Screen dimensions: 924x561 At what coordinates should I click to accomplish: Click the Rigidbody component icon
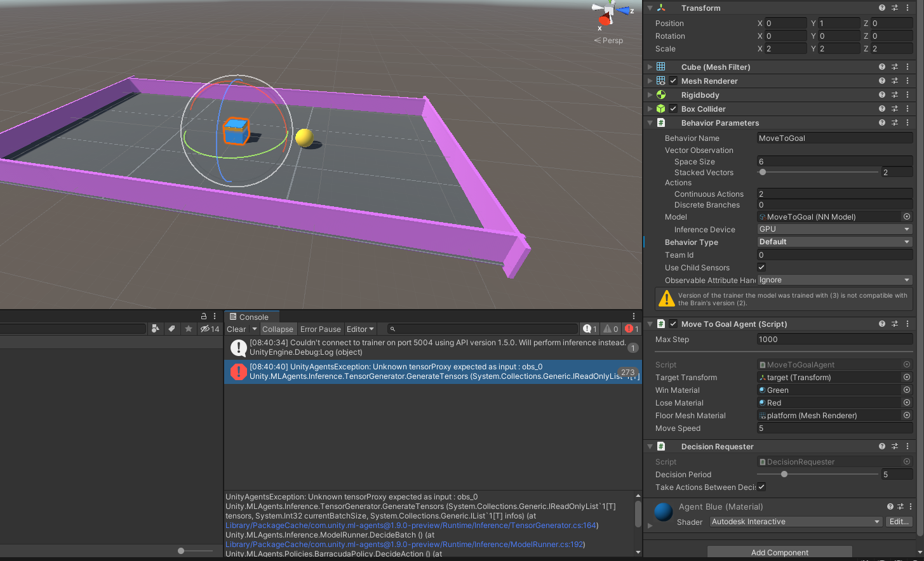[662, 95]
